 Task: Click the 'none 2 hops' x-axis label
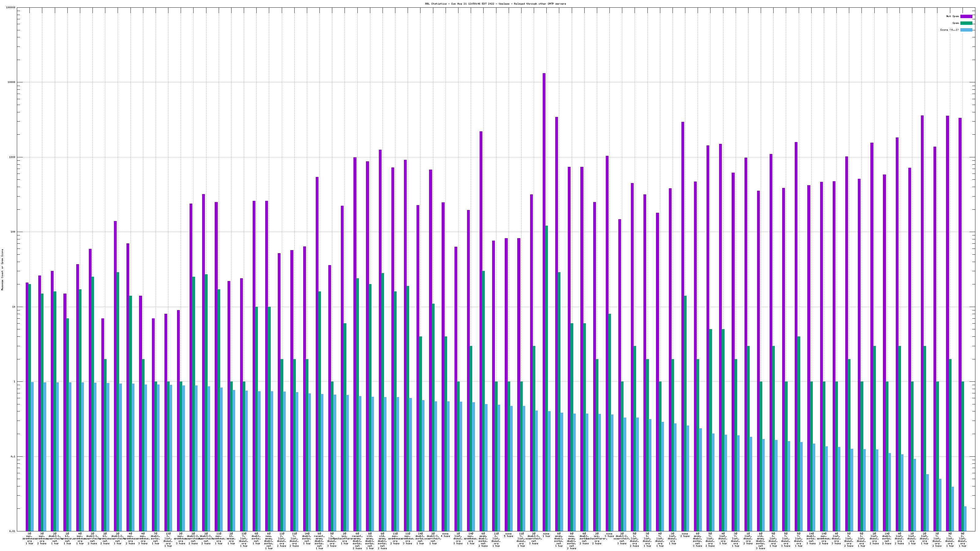(685, 535)
